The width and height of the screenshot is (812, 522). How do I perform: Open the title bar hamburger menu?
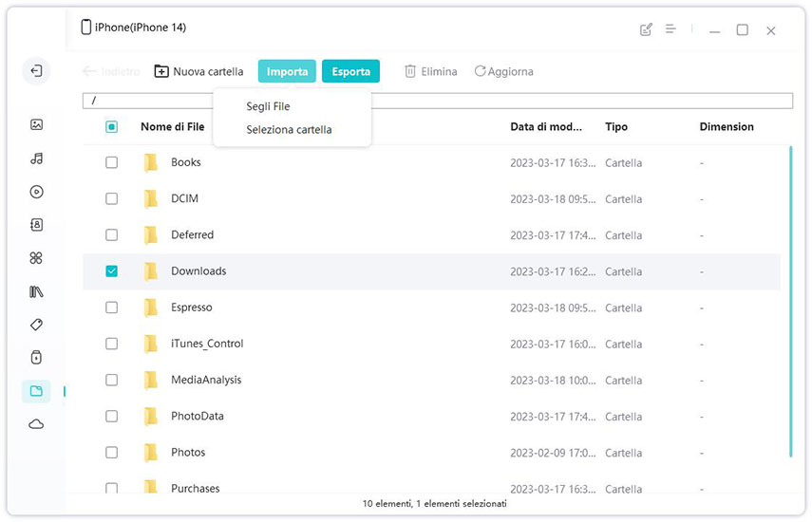coord(670,29)
